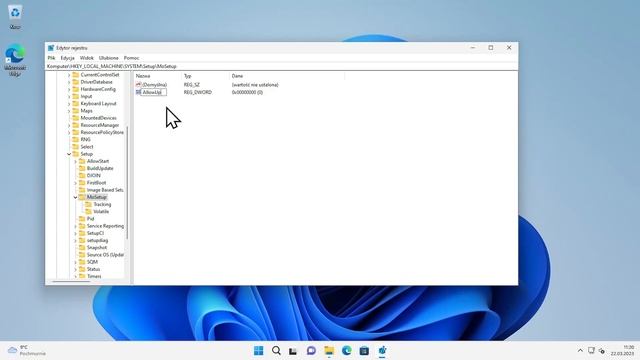640x360 pixels.
Task: Sort by the Typ column header
Action: click(205, 76)
